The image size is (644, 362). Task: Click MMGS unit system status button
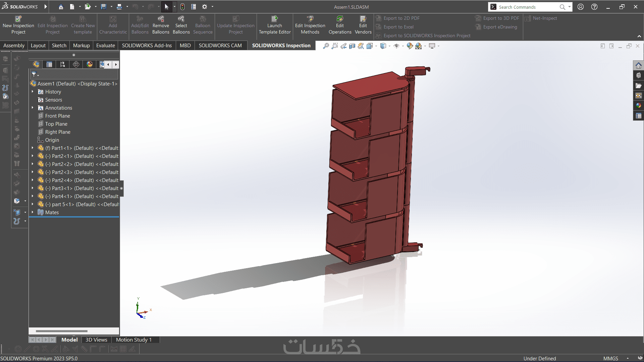click(x=610, y=358)
